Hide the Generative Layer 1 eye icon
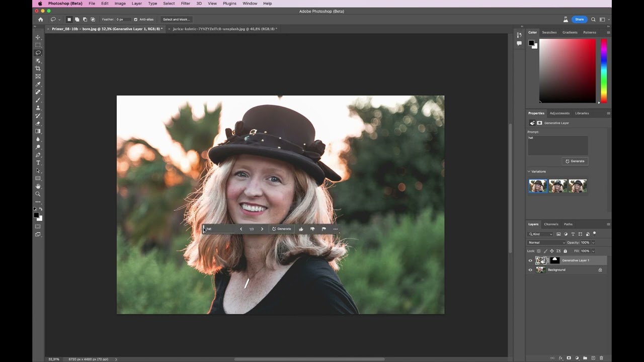The height and width of the screenshot is (362, 644). point(530,260)
